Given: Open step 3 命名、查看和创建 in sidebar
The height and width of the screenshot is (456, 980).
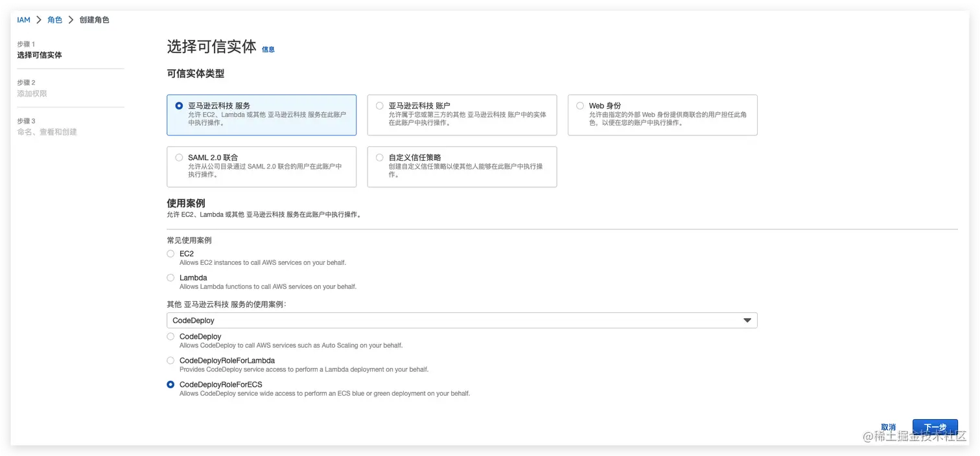Looking at the screenshot, I should click(47, 131).
